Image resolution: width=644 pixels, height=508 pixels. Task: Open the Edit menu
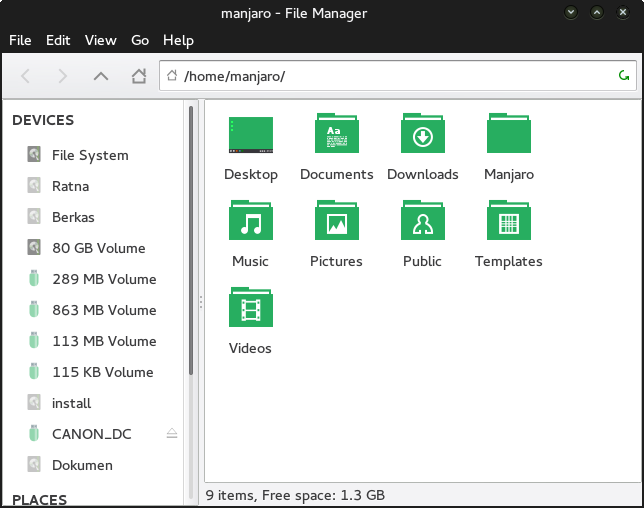pyautogui.click(x=58, y=40)
